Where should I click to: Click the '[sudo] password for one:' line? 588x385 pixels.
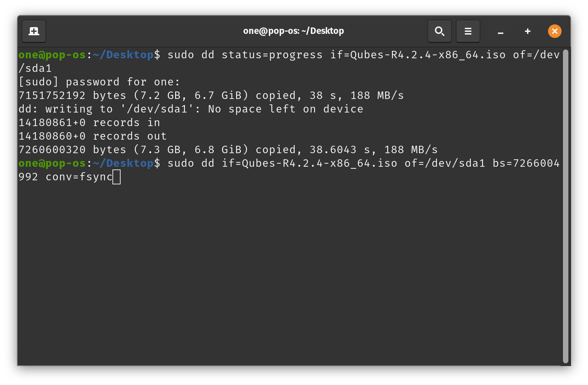pos(99,82)
